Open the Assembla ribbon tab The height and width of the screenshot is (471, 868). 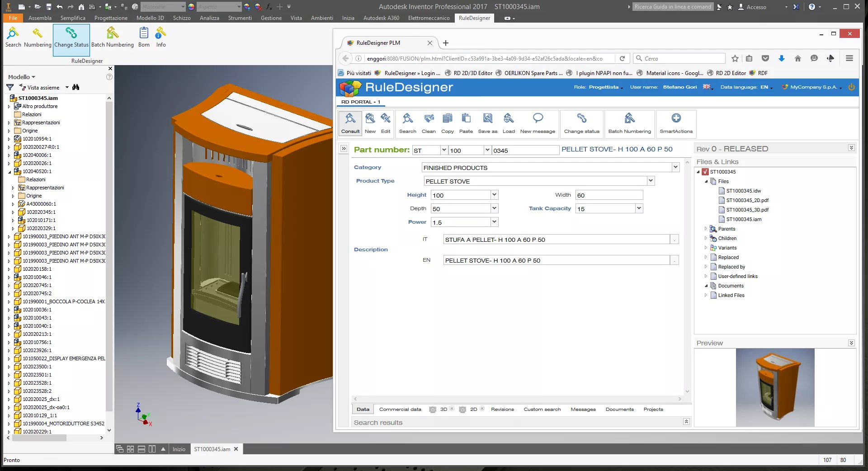pos(40,18)
